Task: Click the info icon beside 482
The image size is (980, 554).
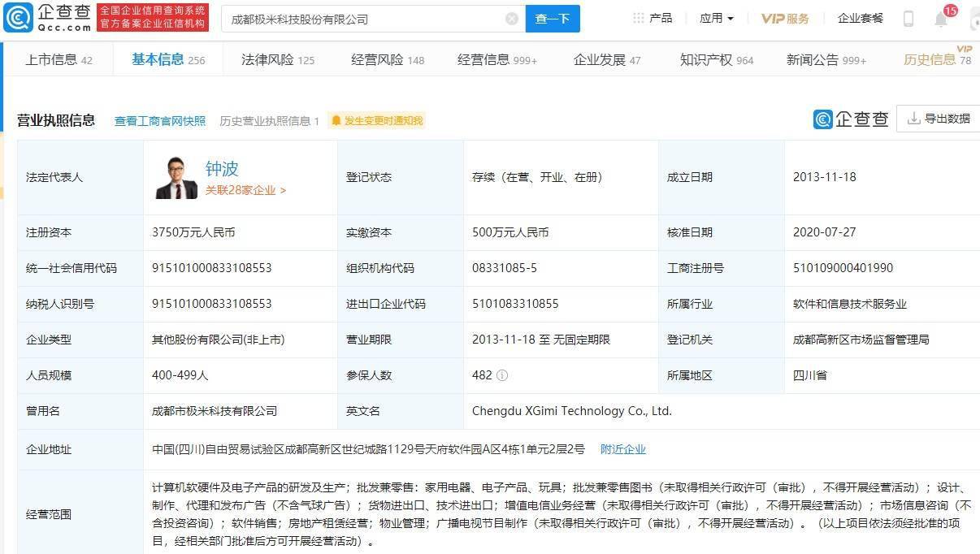Action: click(x=502, y=375)
